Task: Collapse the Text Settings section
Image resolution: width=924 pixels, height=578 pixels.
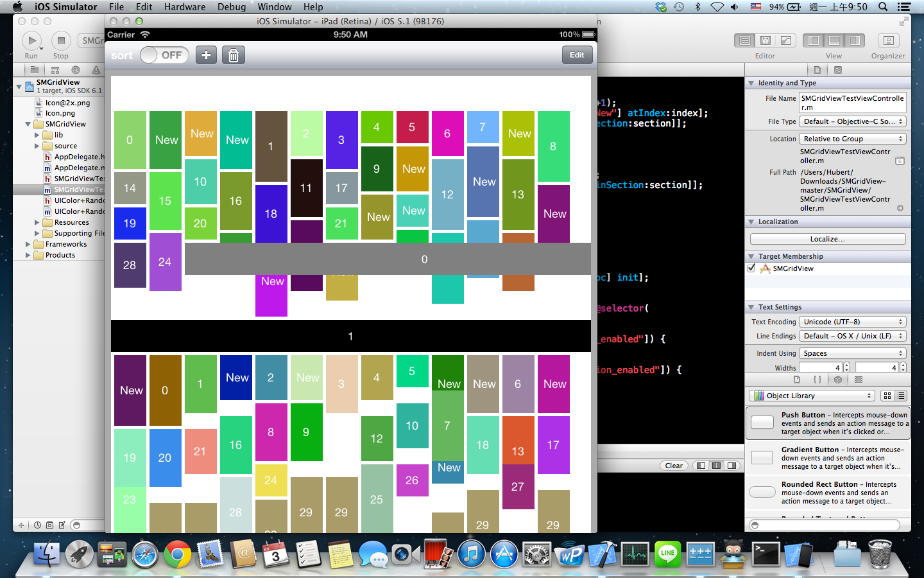Action: pos(751,307)
